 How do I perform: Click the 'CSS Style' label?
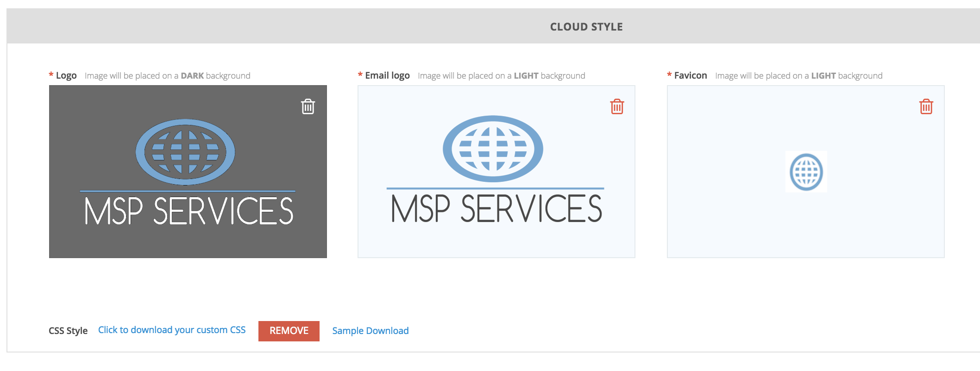coord(68,331)
